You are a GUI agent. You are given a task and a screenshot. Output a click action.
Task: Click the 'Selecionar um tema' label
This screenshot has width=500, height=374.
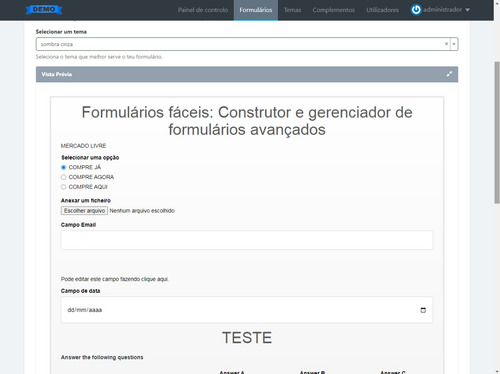tap(61, 32)
